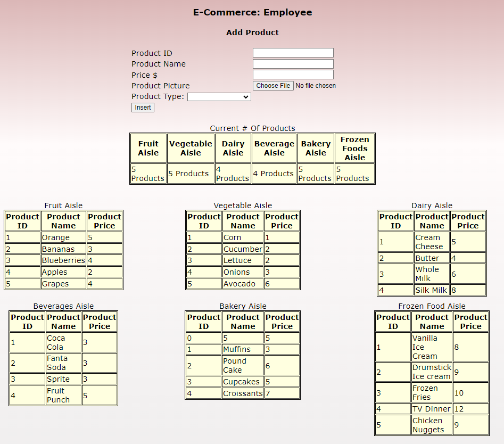Click the Product Picture label
The image size is (504, 444).
coord(160,86)
